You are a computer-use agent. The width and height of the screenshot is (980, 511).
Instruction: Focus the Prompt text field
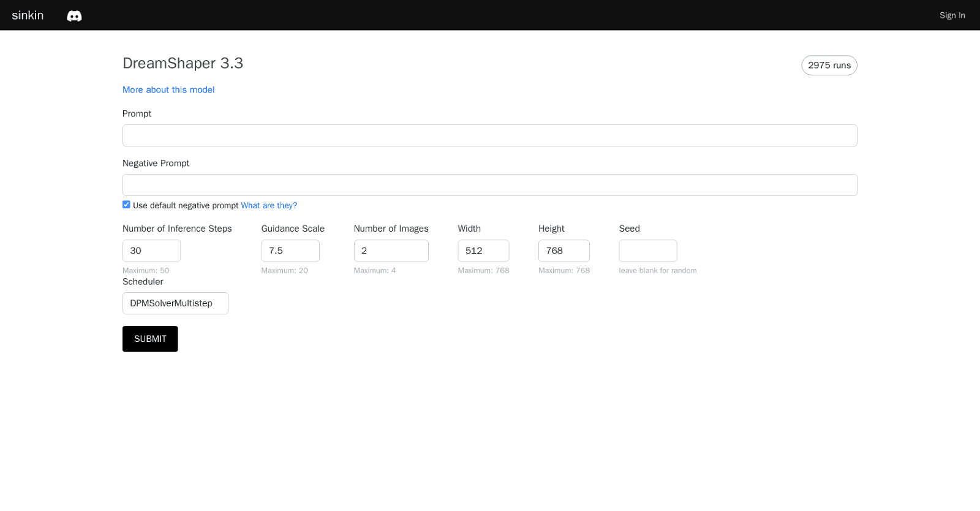(x=489, y=135)
